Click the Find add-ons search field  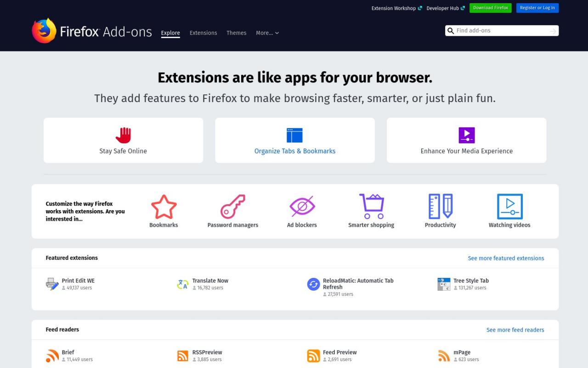pyautogui.click(x=501, y=31)
